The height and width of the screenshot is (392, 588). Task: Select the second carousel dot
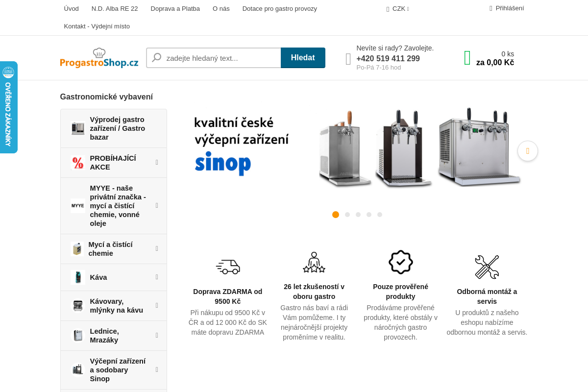pos(347,215)
